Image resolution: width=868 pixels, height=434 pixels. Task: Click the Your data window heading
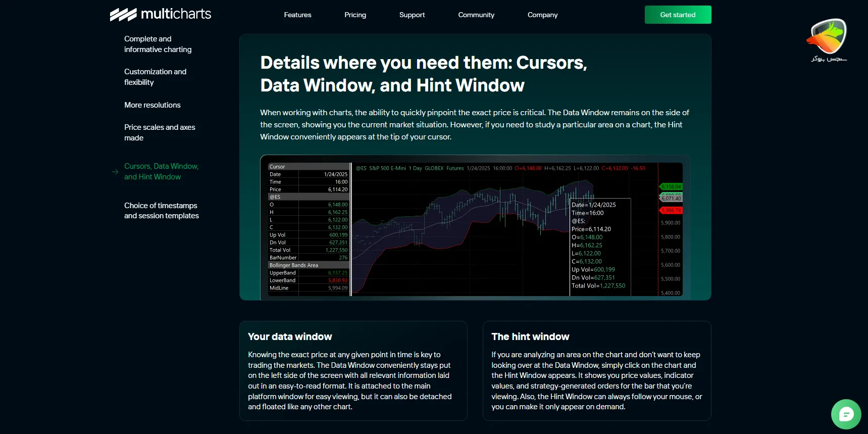290,336
